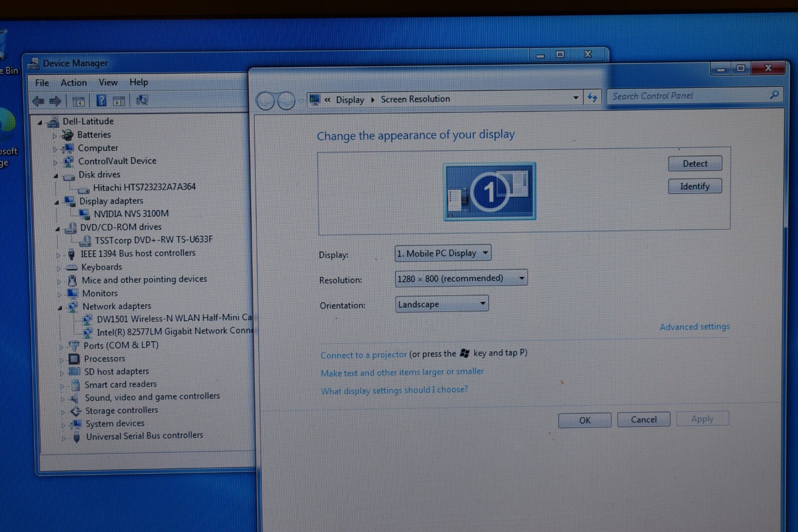Select Sound, video and game controllers icon
This screenshot has height=532, width=798.
(x=75, y=398)
